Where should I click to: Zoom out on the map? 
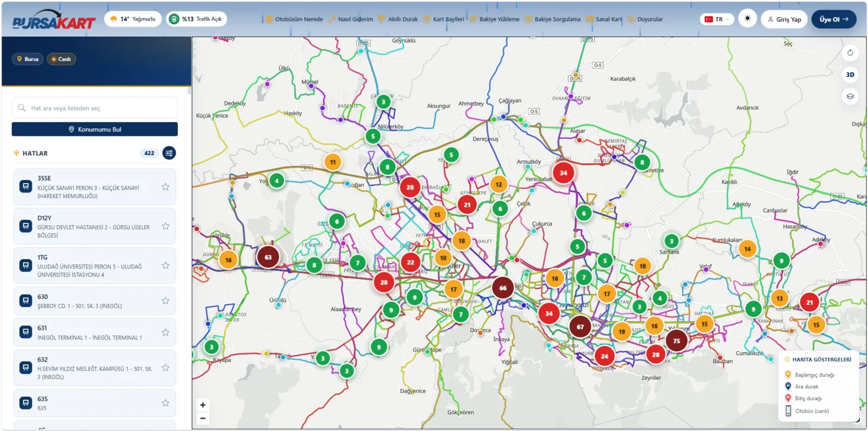pyautogui.click(x=203, y=418)
